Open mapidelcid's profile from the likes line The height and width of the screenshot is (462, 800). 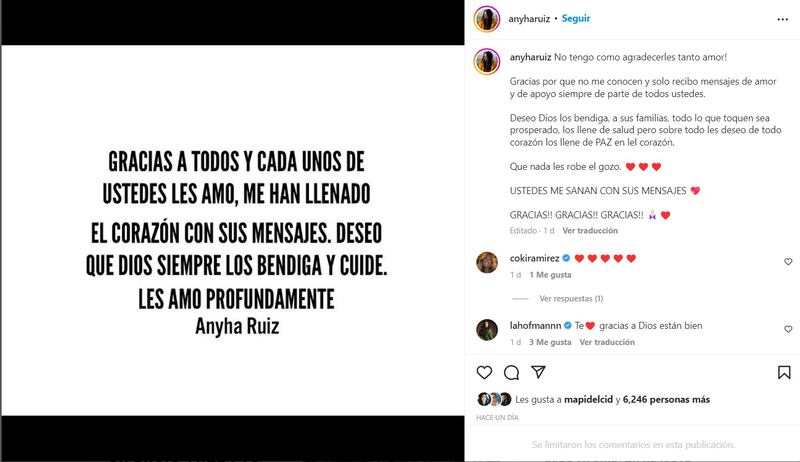(588, 400)
